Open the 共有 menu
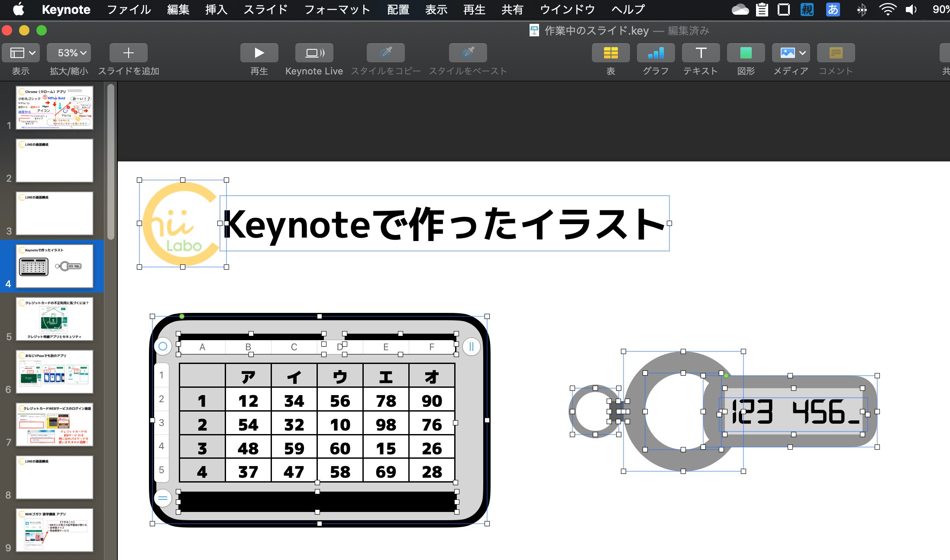950x560 pixels. [x=512, y=10]
